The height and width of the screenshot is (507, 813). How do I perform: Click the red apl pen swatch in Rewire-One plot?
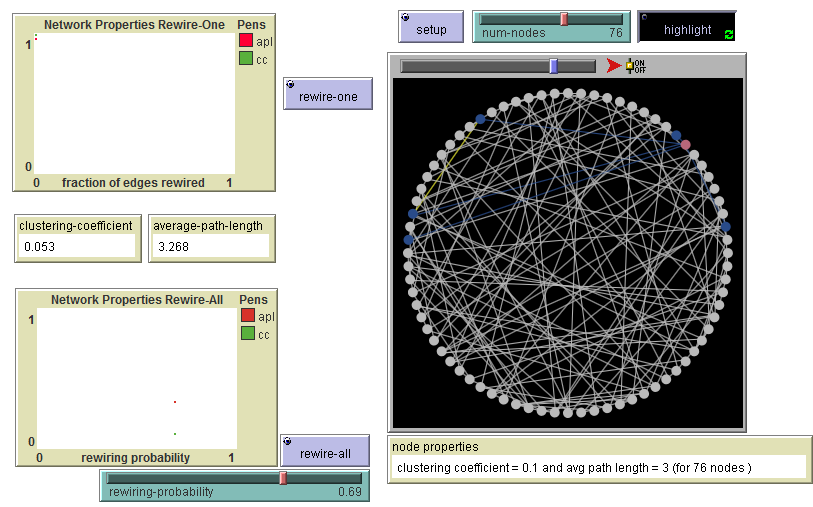pos(246,40)
